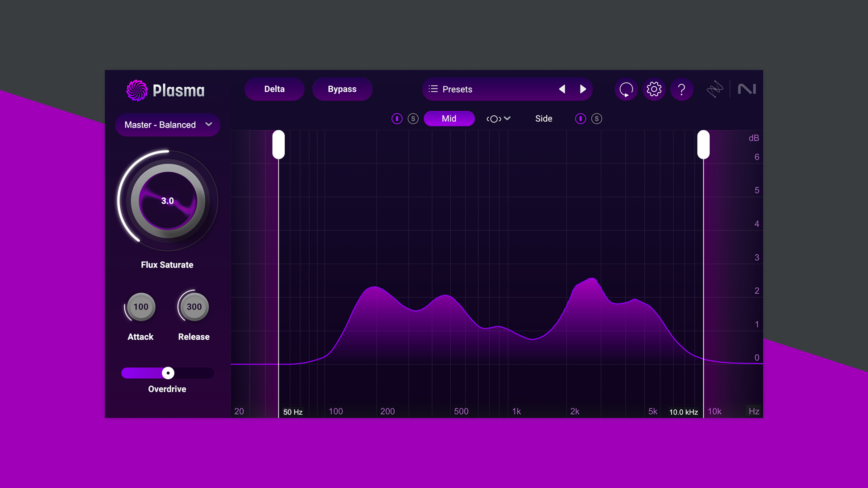Click the iZotope signal logo icon
868x488 pixels.
click(x=715, y=89)
